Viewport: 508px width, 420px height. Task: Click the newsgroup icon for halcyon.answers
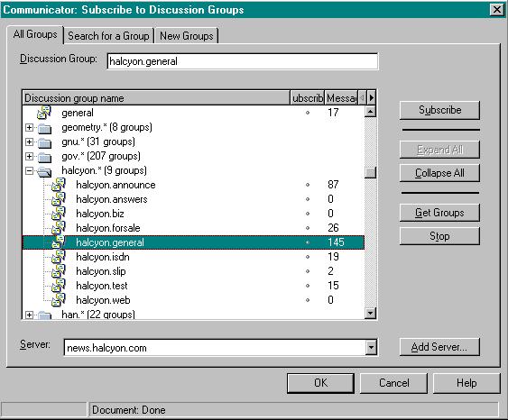59,199
